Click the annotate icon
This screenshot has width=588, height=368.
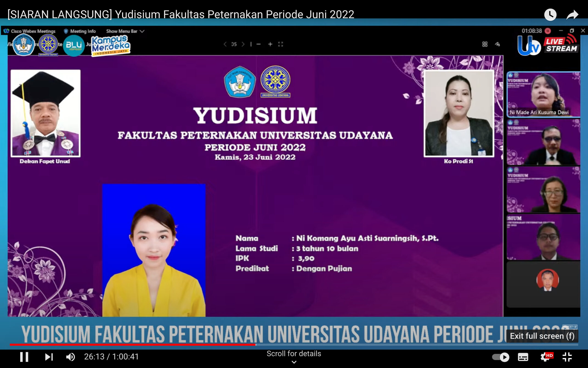497,44
